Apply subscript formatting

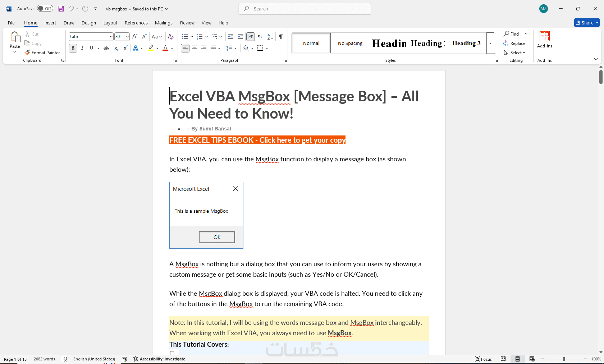pos(116,48)
